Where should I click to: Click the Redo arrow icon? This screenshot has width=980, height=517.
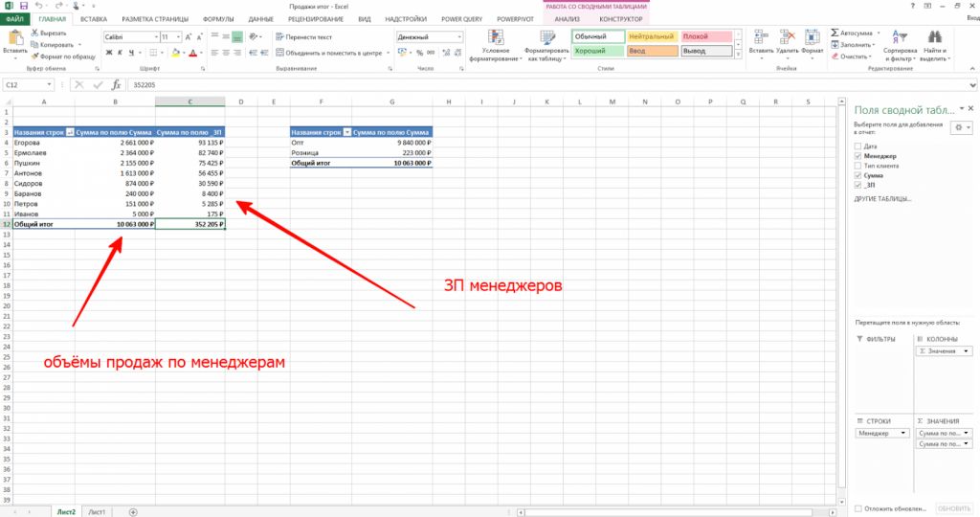click(58, 6)
